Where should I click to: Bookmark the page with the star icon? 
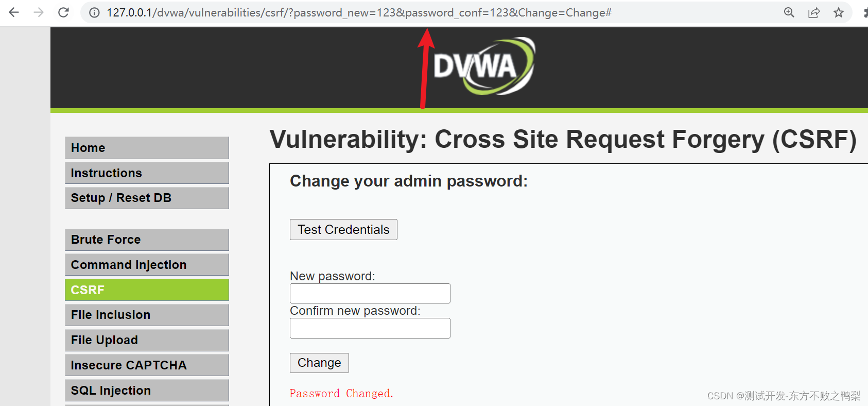coord(839,12)
